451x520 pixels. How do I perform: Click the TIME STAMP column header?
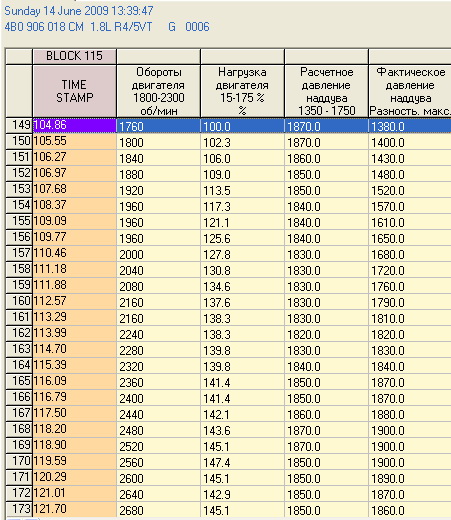click(x=74, y=91)
